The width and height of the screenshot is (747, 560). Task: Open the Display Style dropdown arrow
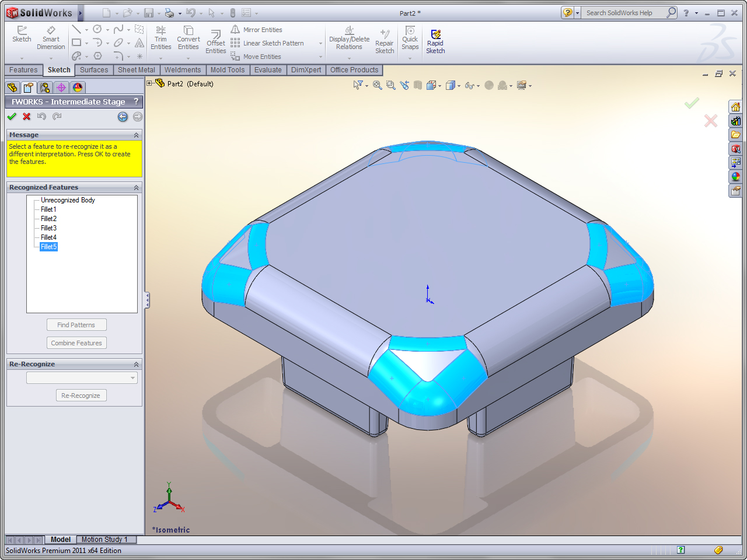click(x=459, y=86)
